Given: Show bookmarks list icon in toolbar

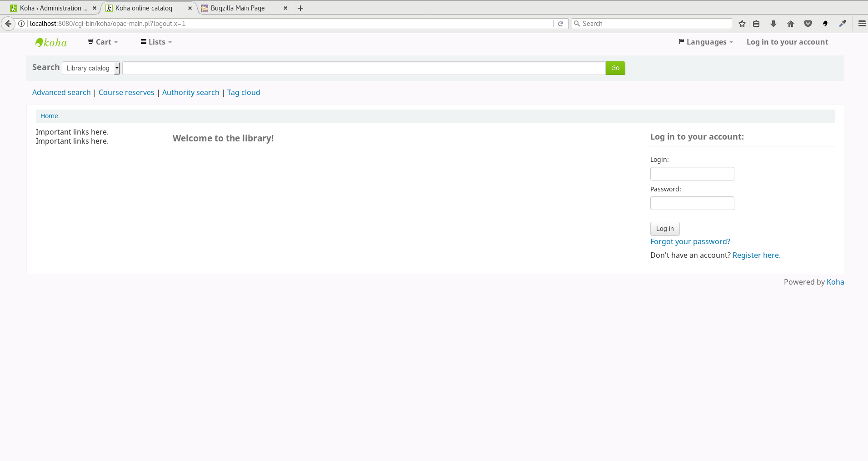Looking at the screenshot, I should click(x=756, y=24).
